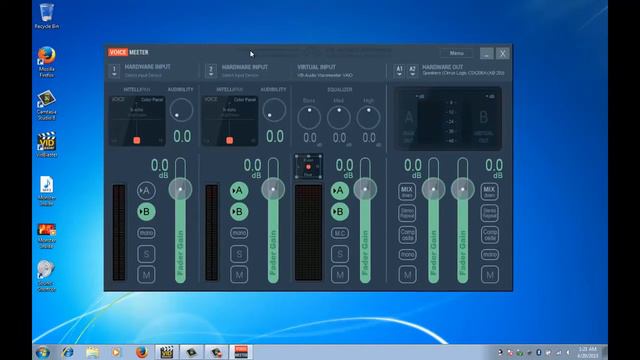The height and width of the screenshot is (360, 640).
Task: Click Composite on output bus A
Action: click(407, 235)
